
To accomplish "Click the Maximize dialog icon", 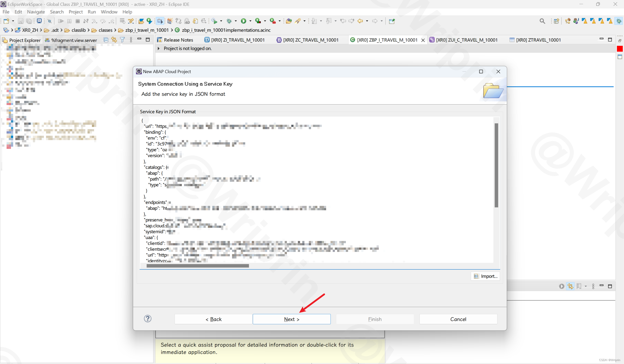I will click(x=481, y=71).
